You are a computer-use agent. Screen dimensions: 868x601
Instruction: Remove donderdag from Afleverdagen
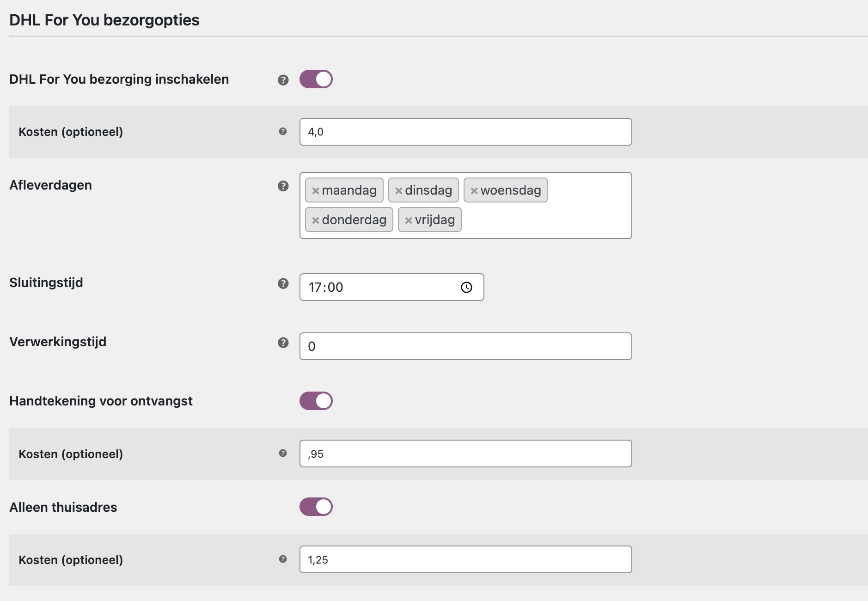(316, 220)
